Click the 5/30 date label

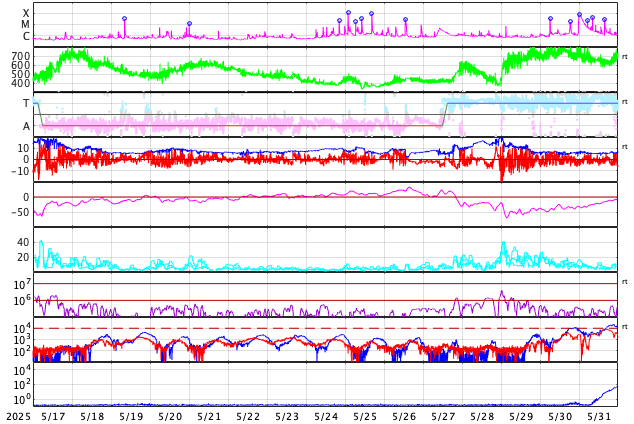560,416
